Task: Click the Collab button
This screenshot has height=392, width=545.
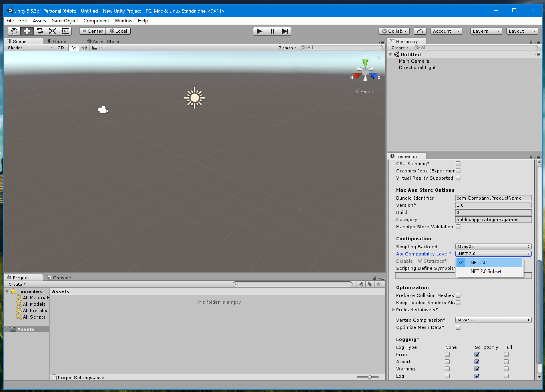Action: pos(394,31)
